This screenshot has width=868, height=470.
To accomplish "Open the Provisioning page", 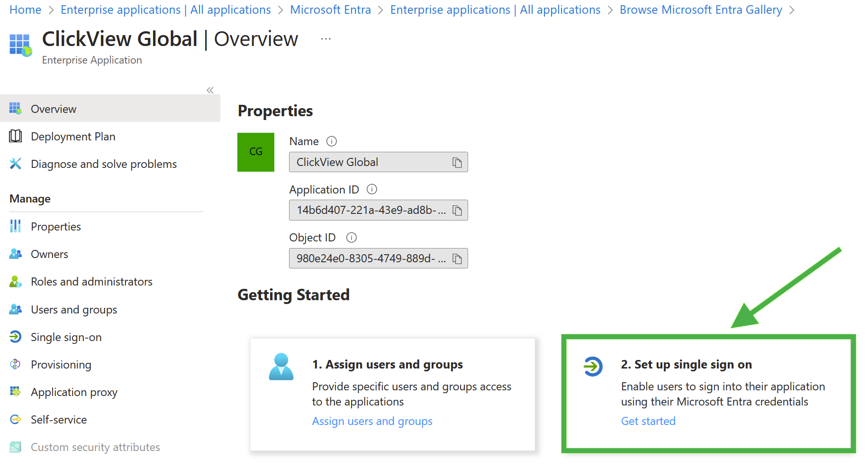I will 110,364.
